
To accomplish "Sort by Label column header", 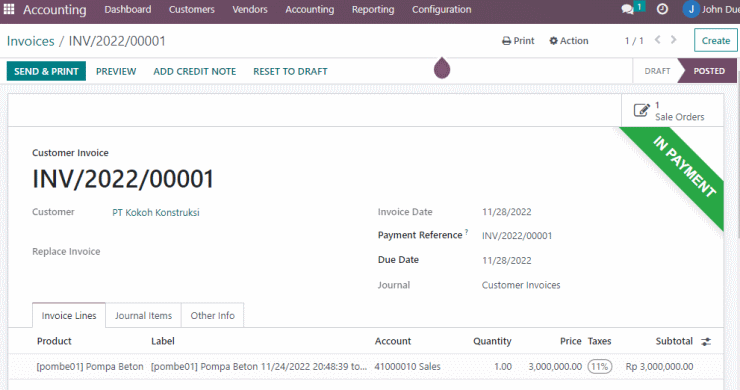I will coord(163,341).
